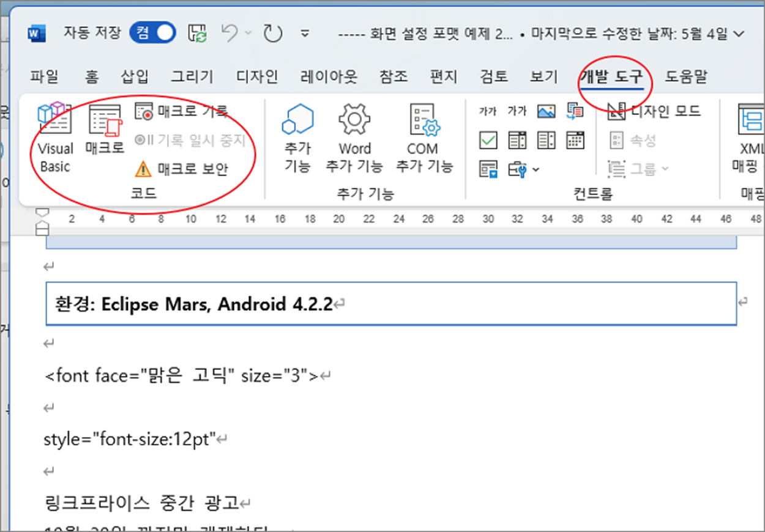Insert drop-down list content control

(x=546, y=141)
